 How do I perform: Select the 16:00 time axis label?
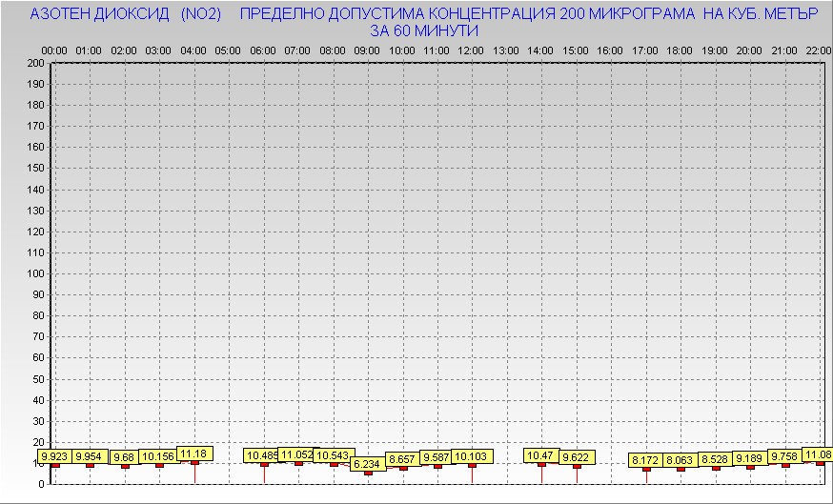click(x=610, y=50)
